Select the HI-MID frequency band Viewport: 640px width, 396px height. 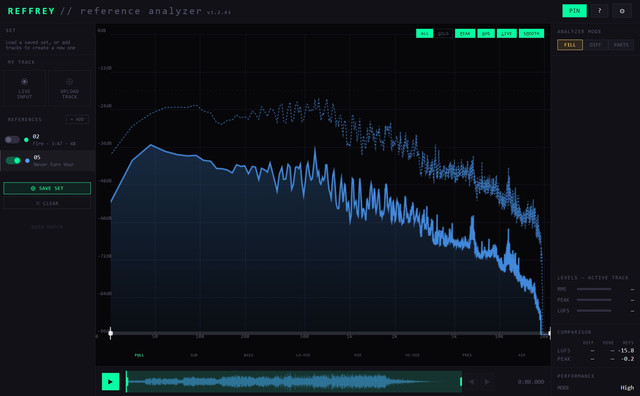[x=412, y=355]
